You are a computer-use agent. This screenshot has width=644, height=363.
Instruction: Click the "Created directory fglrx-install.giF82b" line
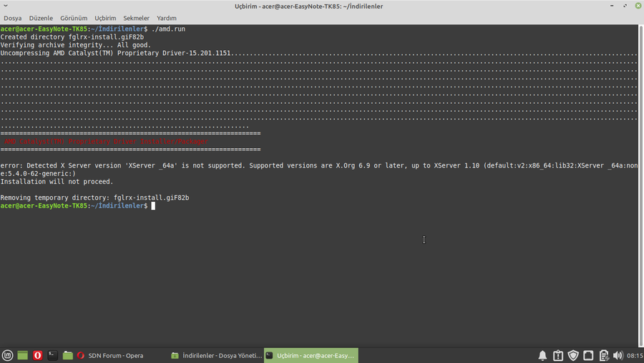coord(72,37)
